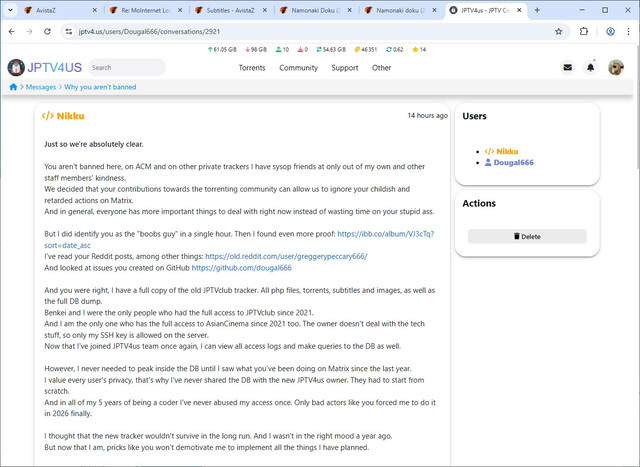This screenshot has height=467, width=640.
Task: Open a new browser tab
Action: click(x=537, y=10)
